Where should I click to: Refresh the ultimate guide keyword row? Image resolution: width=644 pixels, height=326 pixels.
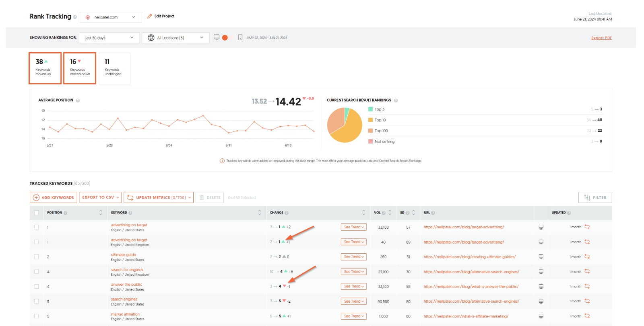pos(587,256)
